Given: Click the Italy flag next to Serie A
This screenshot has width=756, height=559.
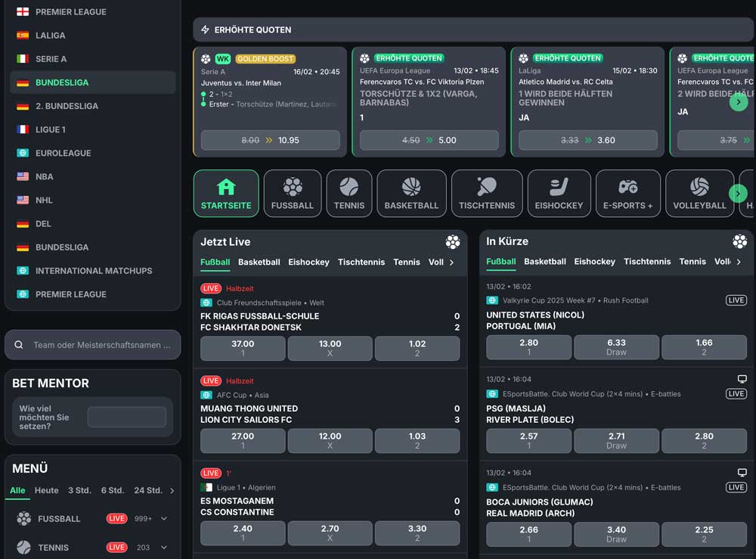Looking at the screenshot, I should [x=23, y=59].
